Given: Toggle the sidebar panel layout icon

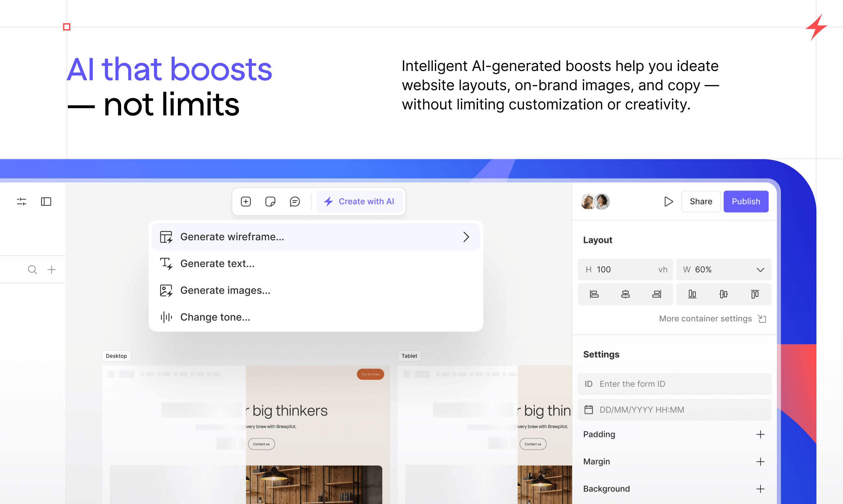Looking at the screenshot, I should [x=46, y=201].
